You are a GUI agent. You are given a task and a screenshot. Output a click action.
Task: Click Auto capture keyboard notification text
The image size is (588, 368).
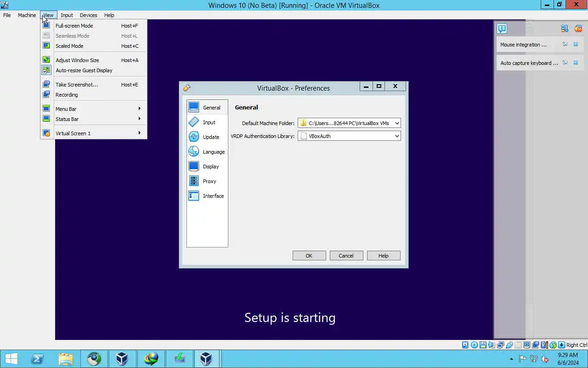tap(529, 63)
